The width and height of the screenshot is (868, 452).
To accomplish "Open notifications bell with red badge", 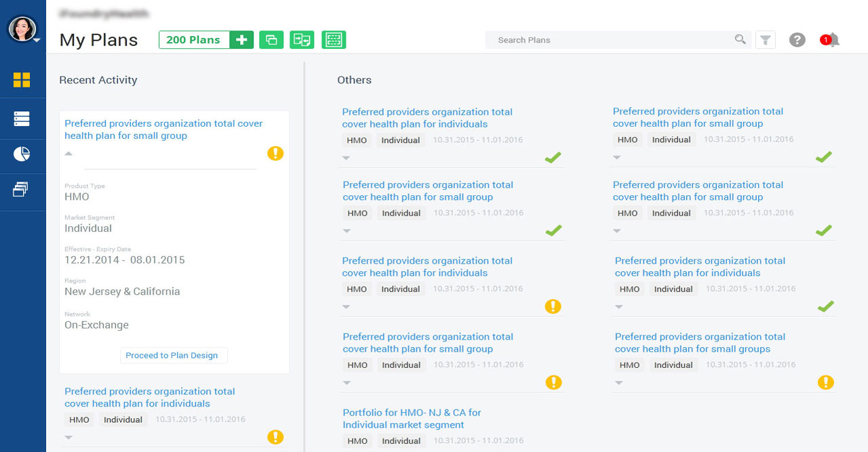I will [831, 40].
